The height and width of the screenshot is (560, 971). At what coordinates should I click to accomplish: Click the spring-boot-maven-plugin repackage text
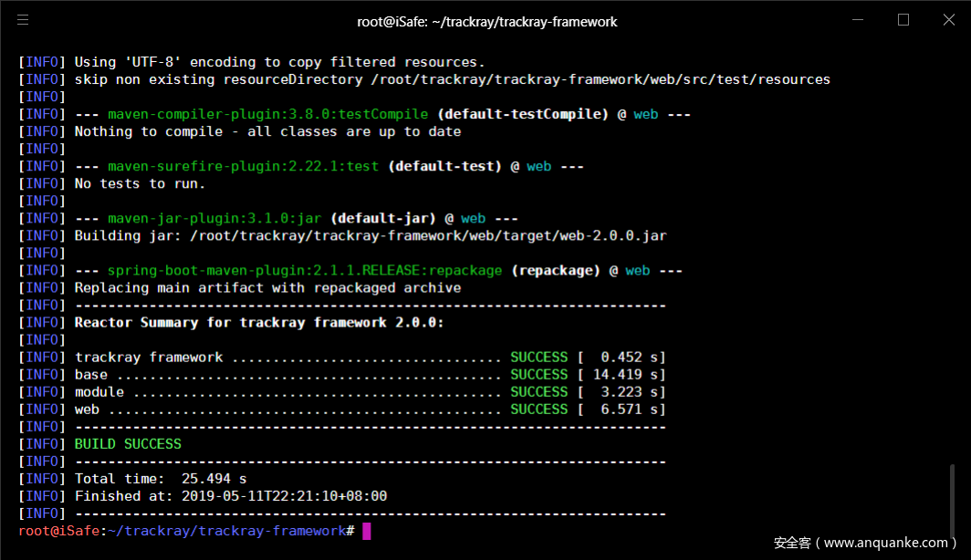click(305, 271)
